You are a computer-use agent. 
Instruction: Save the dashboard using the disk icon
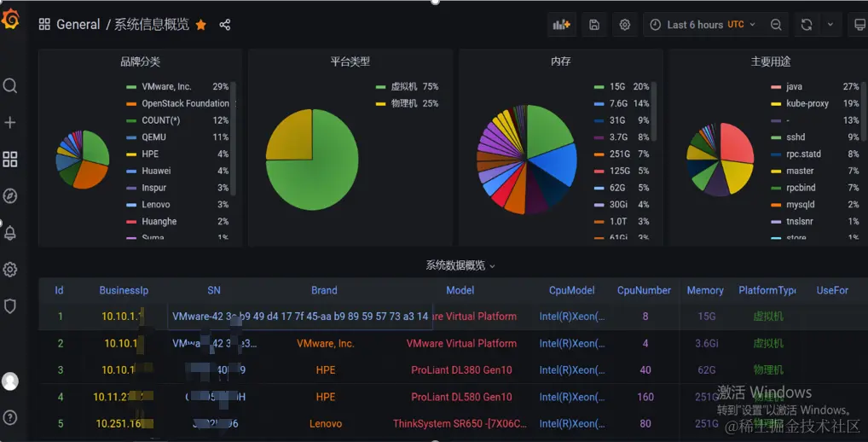[594, 25]
